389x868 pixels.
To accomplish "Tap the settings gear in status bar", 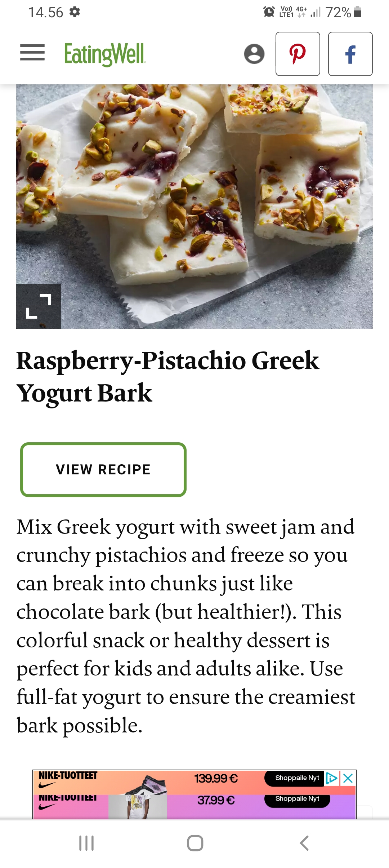I will (75, 12).
